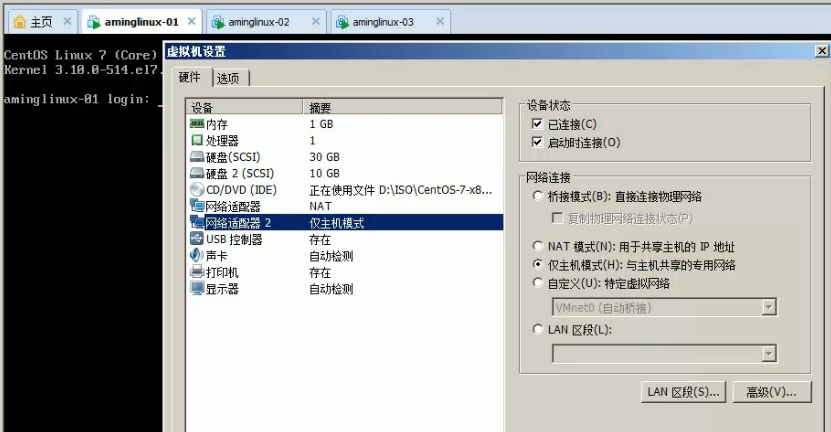Click the VM icon on aminglinux-03 tab
831x432 pixels.
click(x=342, y=22)
